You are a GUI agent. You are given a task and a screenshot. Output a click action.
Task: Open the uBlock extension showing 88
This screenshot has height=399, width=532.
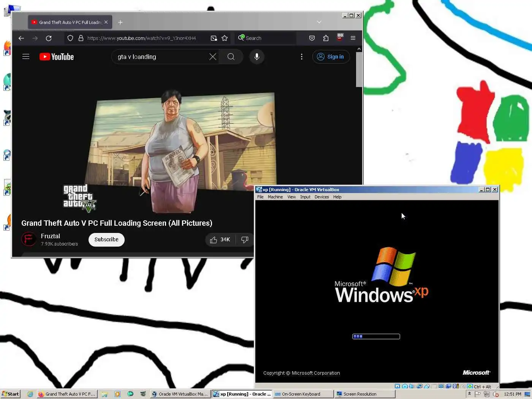(340, 37)
